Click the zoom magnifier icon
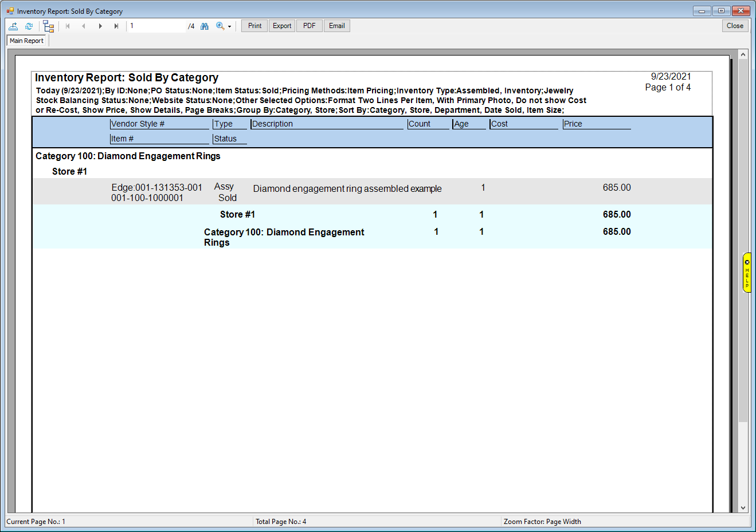Image resolution: width=756 pixels, height=532 pixels. (220, 26)
